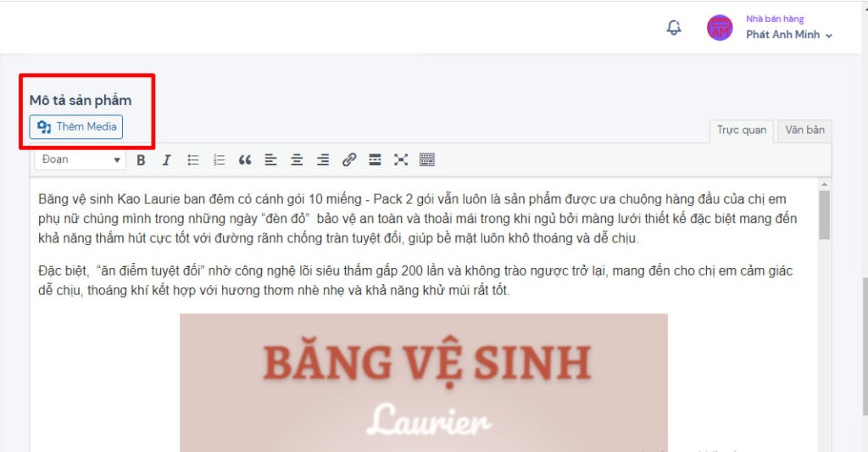Viewport: 868px width, 452px height.
Task: Insert a bulleted list
Action: click(192, 160)
